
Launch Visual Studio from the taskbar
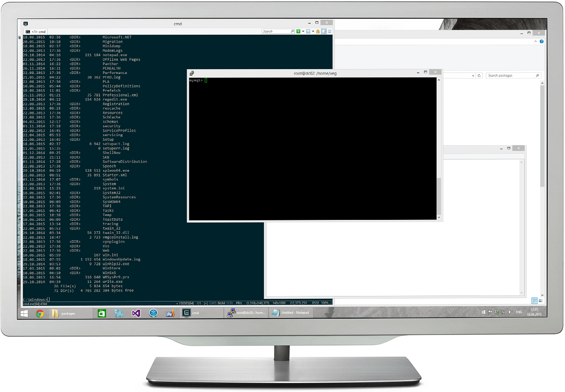click(x=136, y=313)
